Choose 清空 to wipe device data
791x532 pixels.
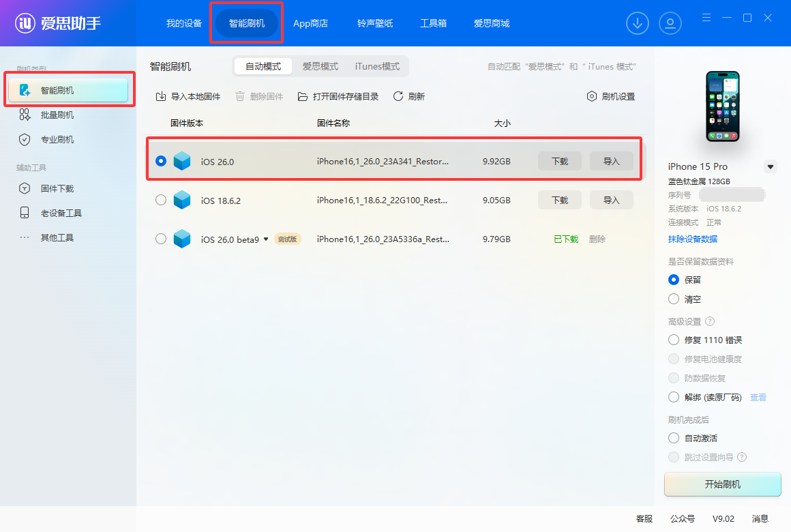tap(674, 299)
